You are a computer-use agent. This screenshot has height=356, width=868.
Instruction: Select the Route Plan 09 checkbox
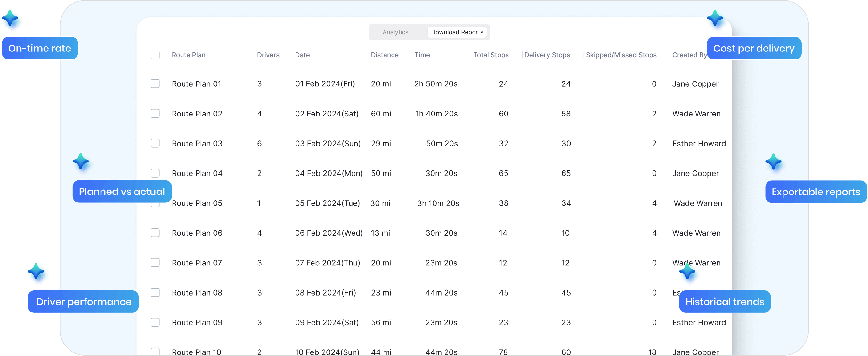[x=155, y=322]
